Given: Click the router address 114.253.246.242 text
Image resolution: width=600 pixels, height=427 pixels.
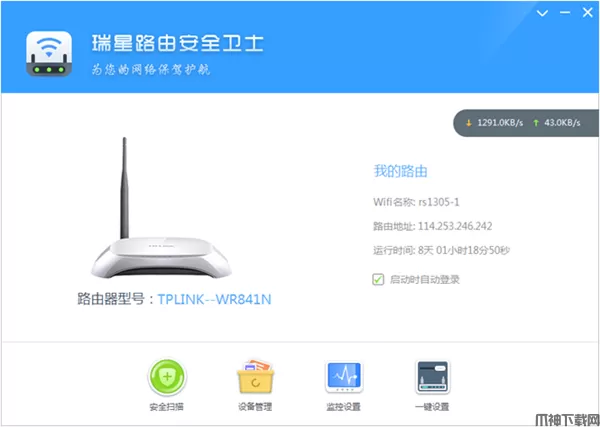Looking at the screenshot, I should [455, 226].
